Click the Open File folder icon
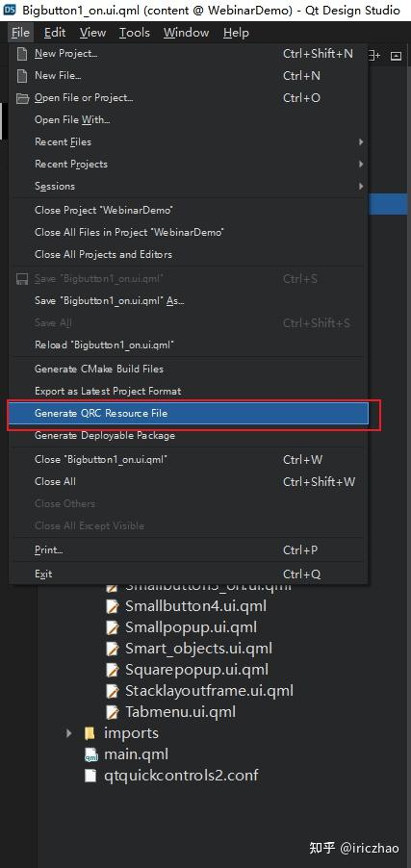The image size is (411, 868). pos(22,98)
